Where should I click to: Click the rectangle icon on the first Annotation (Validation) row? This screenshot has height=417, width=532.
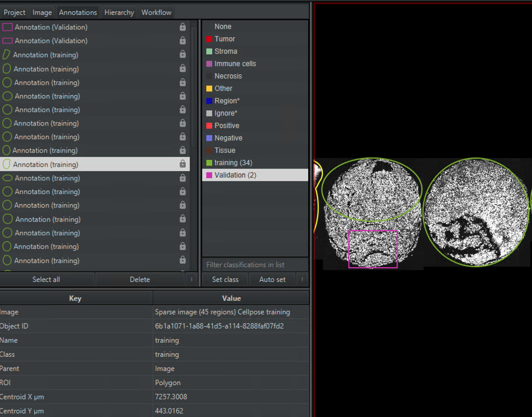[8, 27]
